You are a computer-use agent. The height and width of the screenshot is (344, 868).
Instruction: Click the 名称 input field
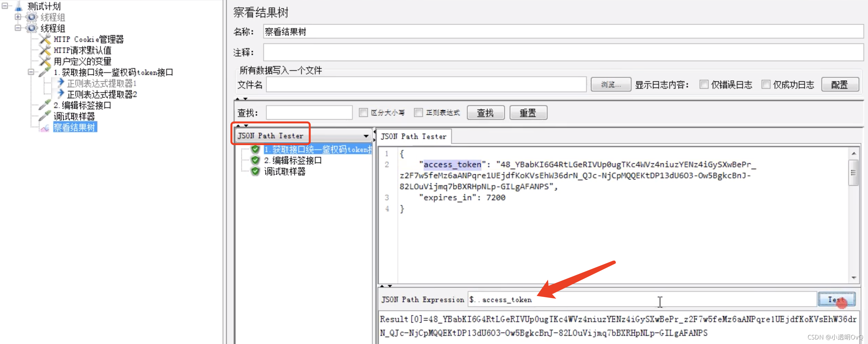coord(563,32)
